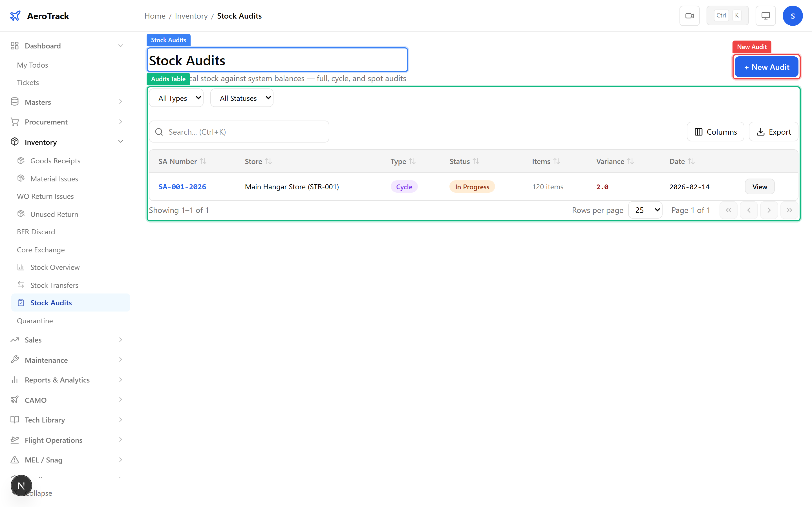Open Stock Transfers via its sidebar icon

(x=21, y=285)
